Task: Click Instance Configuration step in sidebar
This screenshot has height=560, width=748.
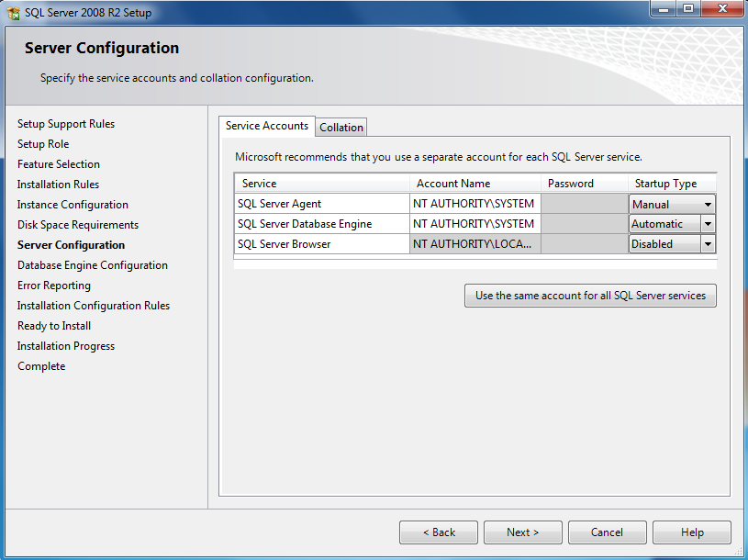Action: (x=73, y=205)
